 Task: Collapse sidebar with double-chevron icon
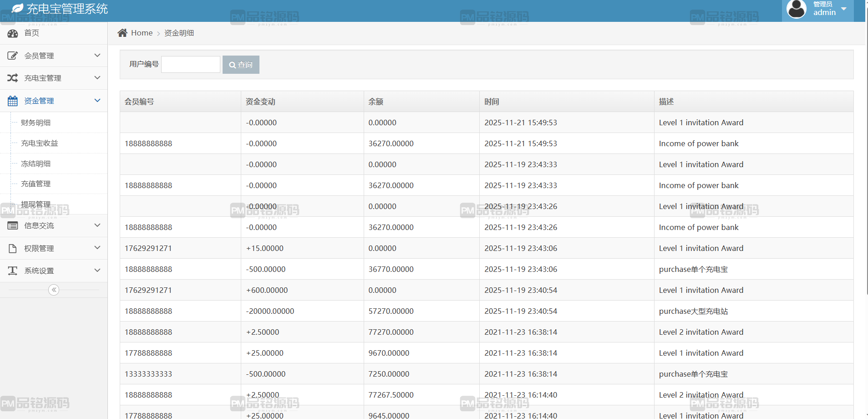(54, 290)
